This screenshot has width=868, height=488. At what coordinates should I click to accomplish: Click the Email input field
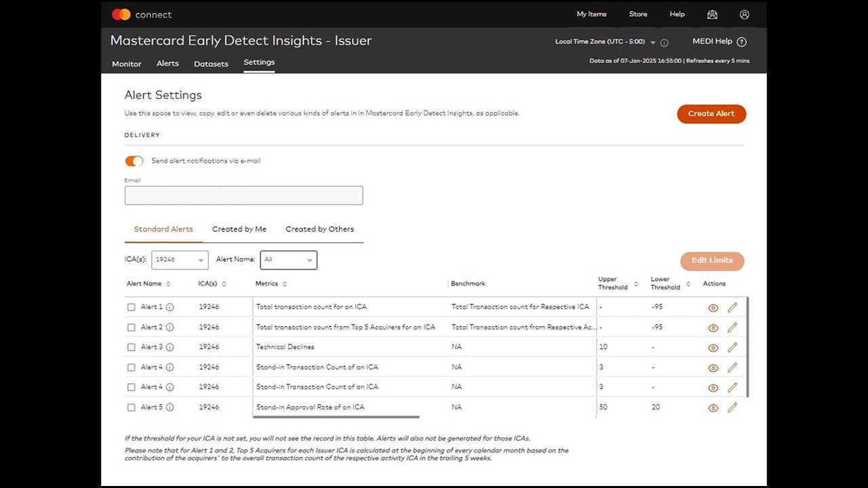(243, 196)
